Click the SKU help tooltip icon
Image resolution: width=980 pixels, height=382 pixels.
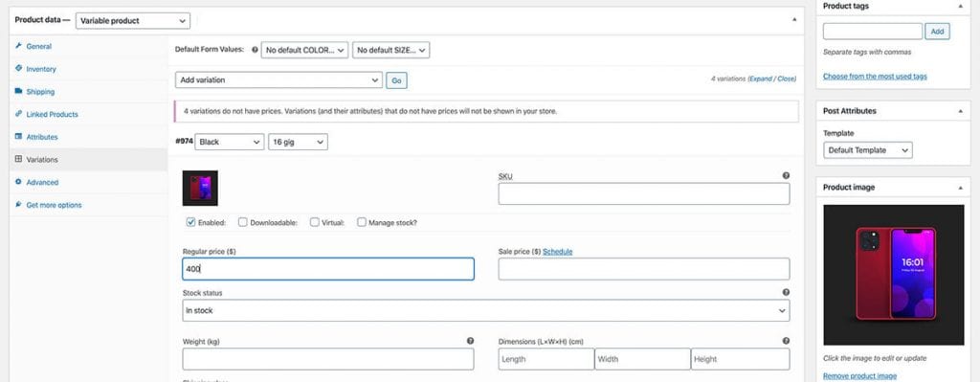pos(786,176)
